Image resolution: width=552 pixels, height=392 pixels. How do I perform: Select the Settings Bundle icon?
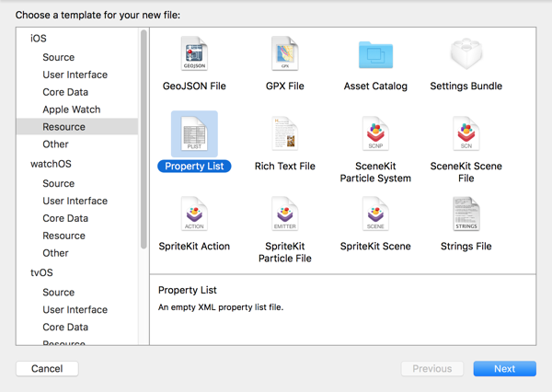[x=466, y=56]
